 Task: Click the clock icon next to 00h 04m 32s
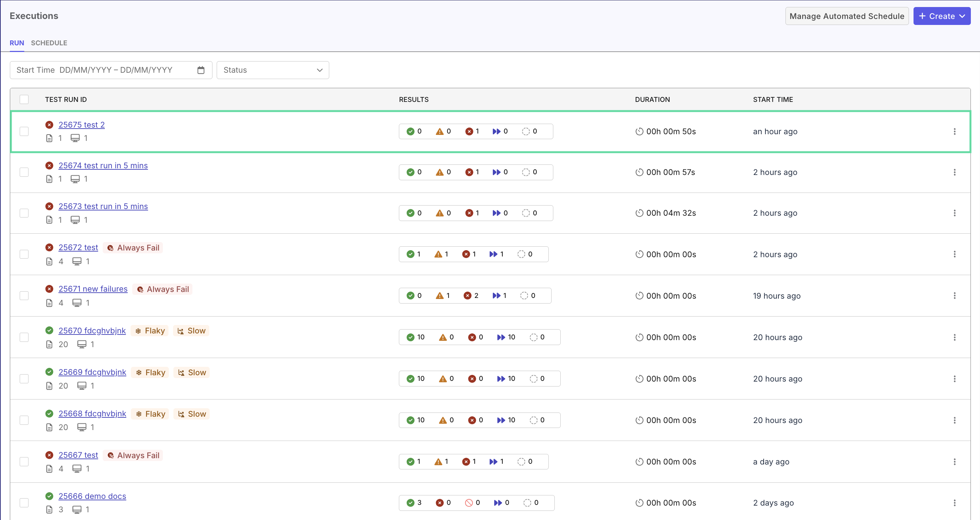point(639,213)
